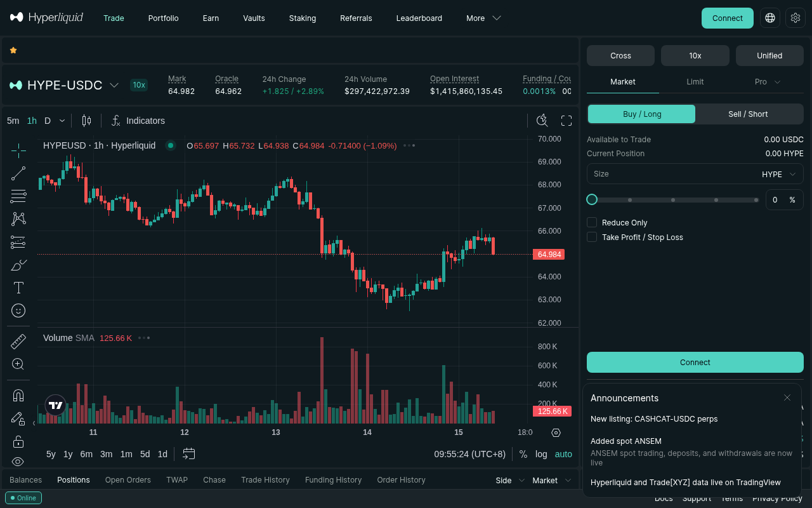Select the brush drawing tool
Screen dimensions: 812x508
18,265
